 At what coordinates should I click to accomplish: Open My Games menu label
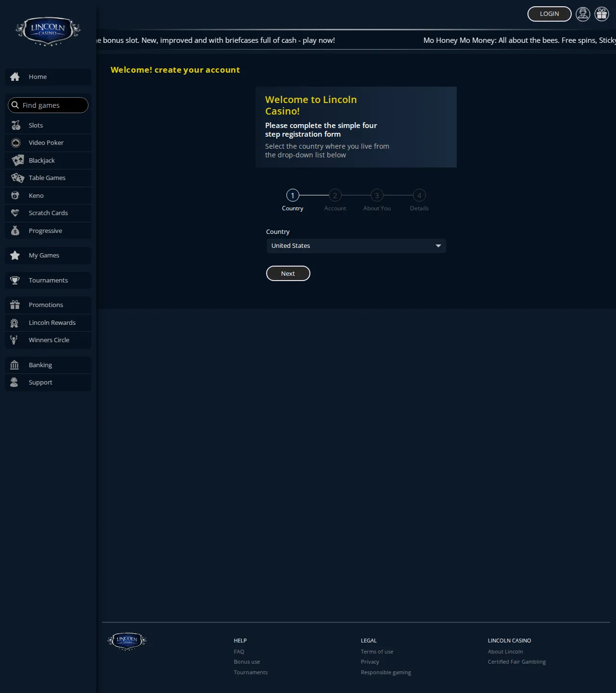pos(44,256)
